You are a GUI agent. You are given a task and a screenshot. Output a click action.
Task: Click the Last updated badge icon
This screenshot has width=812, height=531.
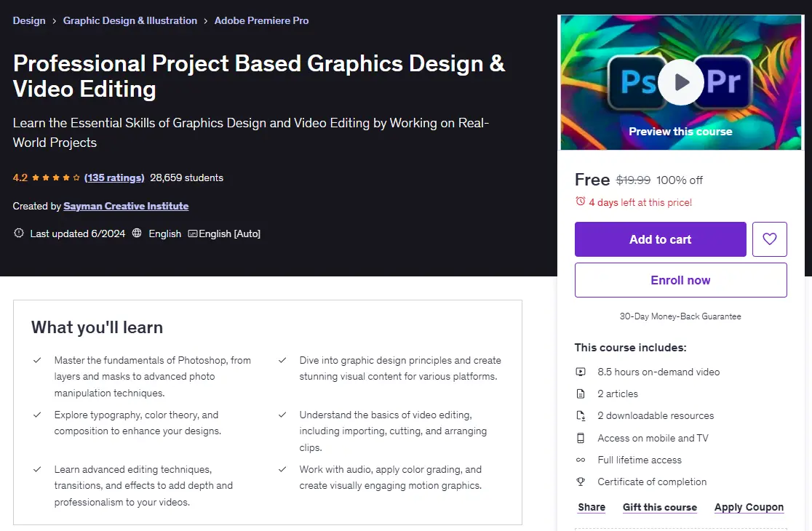pyautogui.click(x=19, y=233)
